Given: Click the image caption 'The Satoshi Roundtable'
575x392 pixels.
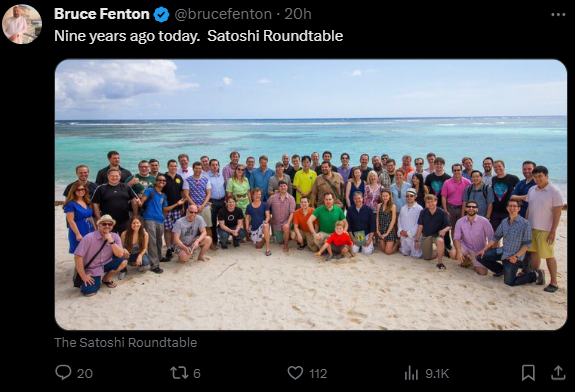Looking at the screenshot, I should click(125, 342).
